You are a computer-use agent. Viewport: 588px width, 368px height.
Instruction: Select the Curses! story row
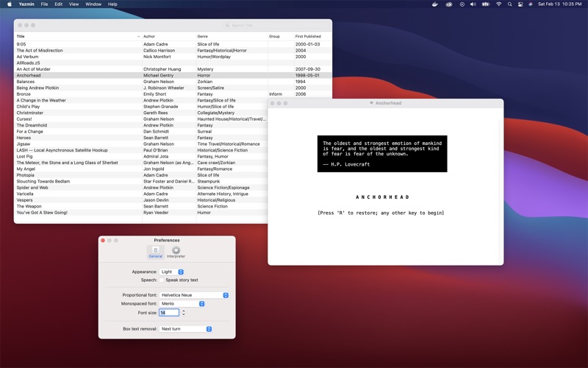pyautogui.click(x=141, y=119)
